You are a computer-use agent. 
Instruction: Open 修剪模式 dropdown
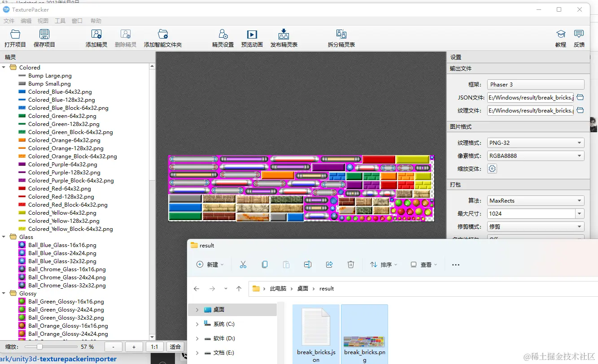(x=536, y=227)
